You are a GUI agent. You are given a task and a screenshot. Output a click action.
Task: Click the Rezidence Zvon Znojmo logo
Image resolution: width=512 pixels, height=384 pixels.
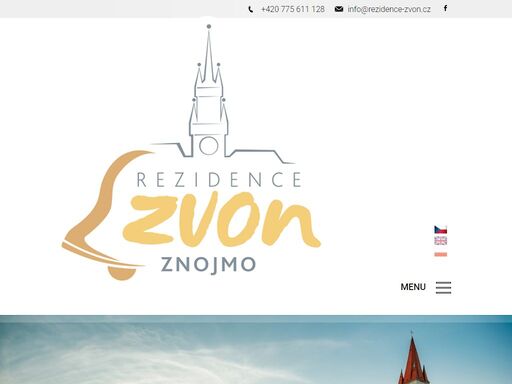point(191,153)
